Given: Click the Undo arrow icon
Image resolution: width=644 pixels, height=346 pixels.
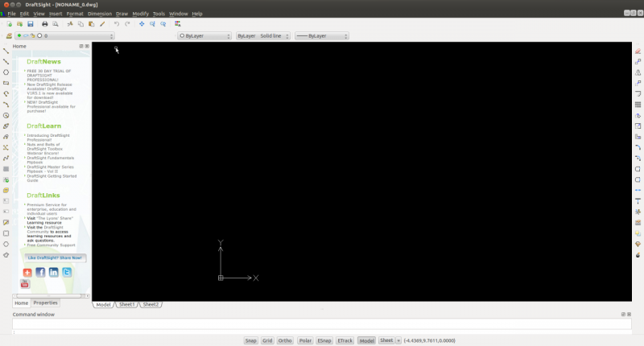Looking at the screenshot, I should (117, 24).
